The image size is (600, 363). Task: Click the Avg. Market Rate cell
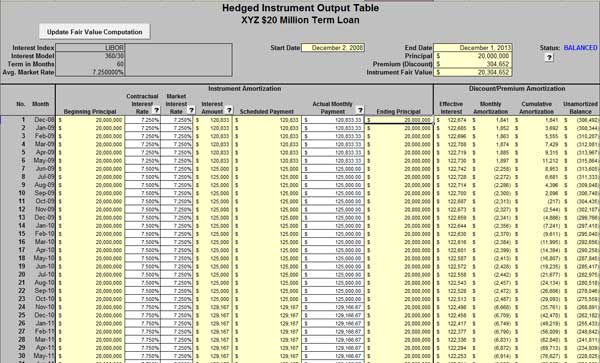tap(90, 72)
